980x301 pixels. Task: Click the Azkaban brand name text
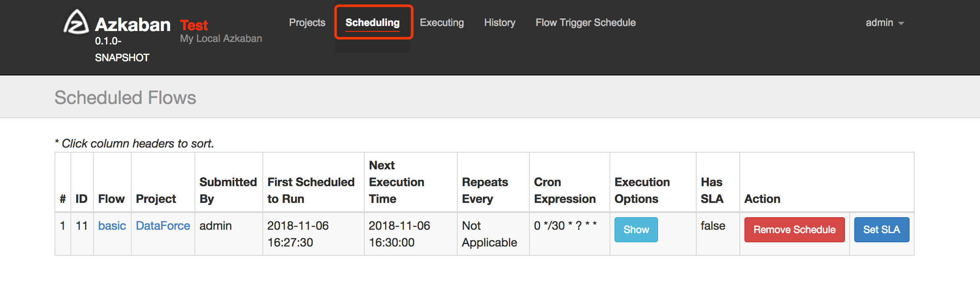132,25
